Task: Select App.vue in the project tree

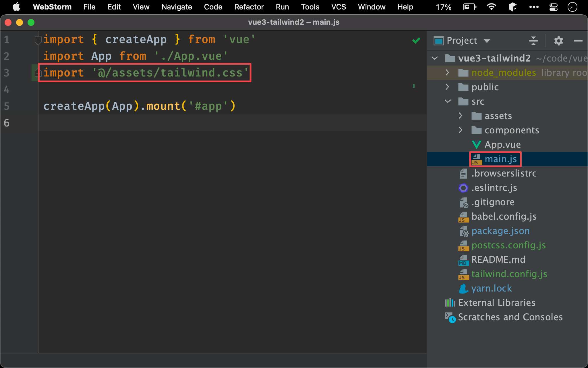Action: coord(502,145)
